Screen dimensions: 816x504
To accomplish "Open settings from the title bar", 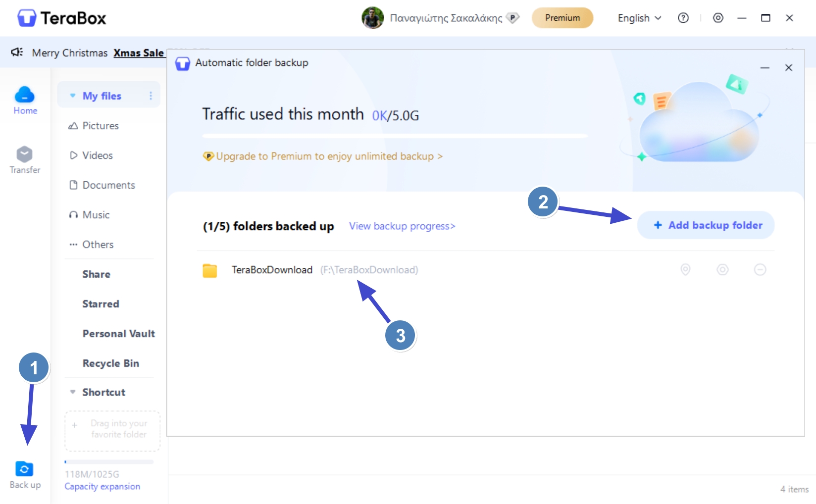I will pos(718,18).
